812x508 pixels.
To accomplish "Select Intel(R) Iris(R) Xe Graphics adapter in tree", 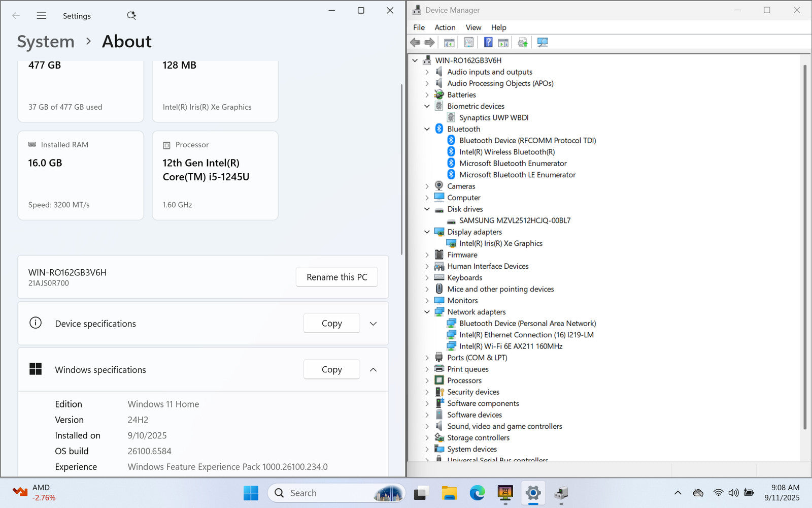I will (x=495, y=243).
